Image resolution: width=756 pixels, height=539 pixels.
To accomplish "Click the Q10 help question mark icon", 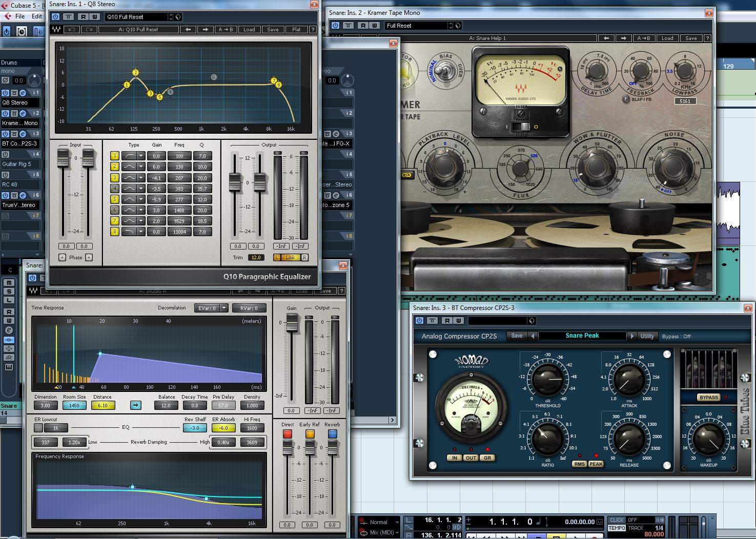I will click(313, 30).
